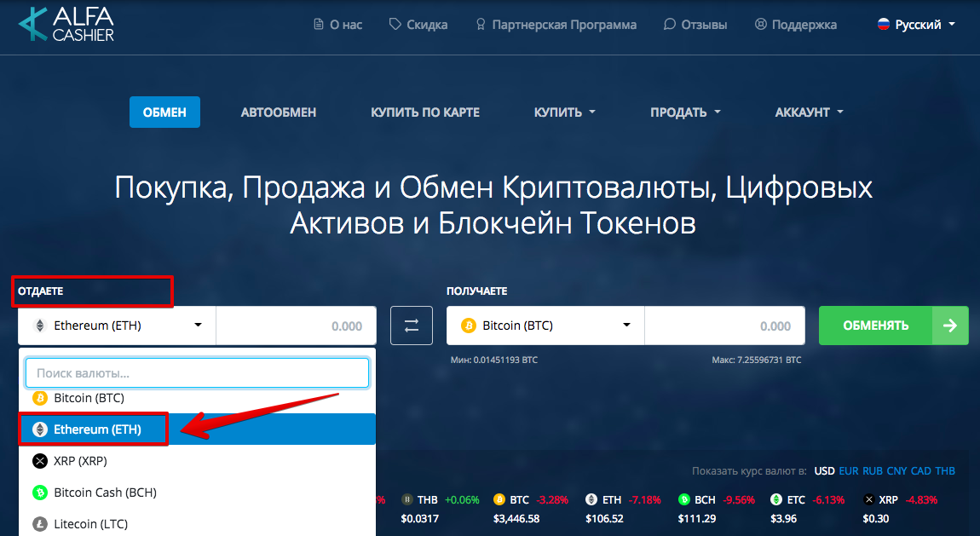This screenshot has width=980, height=536.
Task: Choose Litecoin (LTC) from the currency list
Action: click(197, 523)
